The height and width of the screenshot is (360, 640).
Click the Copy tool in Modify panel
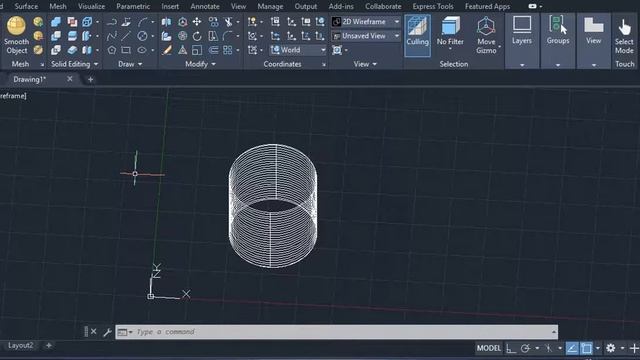(x=213, y=22)
